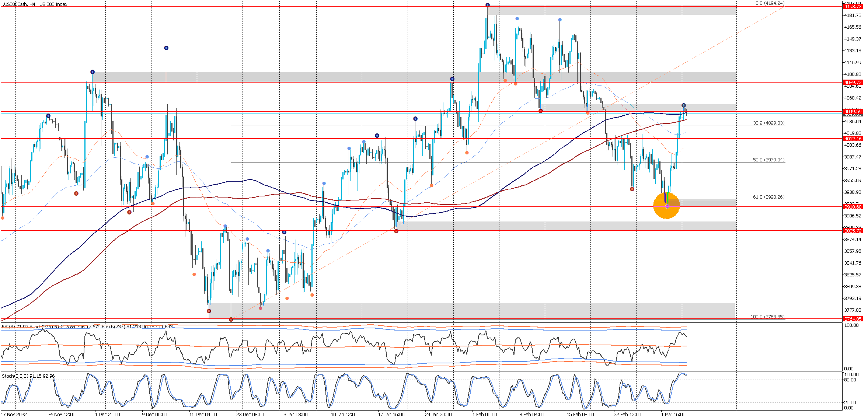The width and height of the screenshot is (868, 419).
Task: Click the 0.0 (4194.24) Fibonacci label
Action: (770, 3)
